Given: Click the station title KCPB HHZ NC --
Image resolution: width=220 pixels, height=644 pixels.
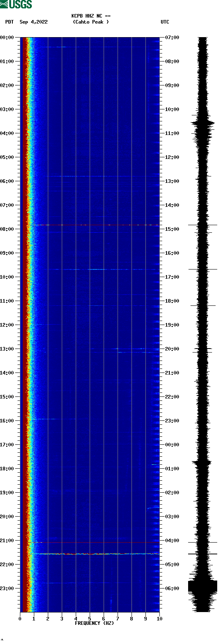Looking at the screenshot, I should [x=91, y=16].
